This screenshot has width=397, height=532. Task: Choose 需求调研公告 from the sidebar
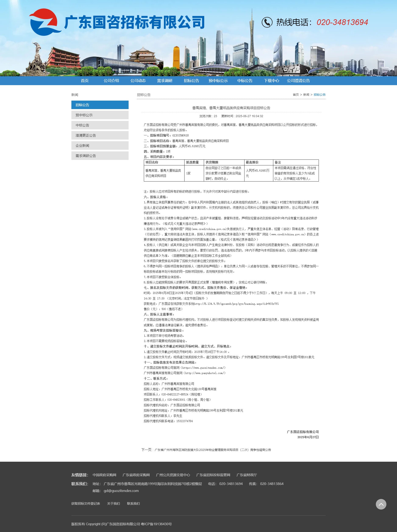(x=100, y=156)
